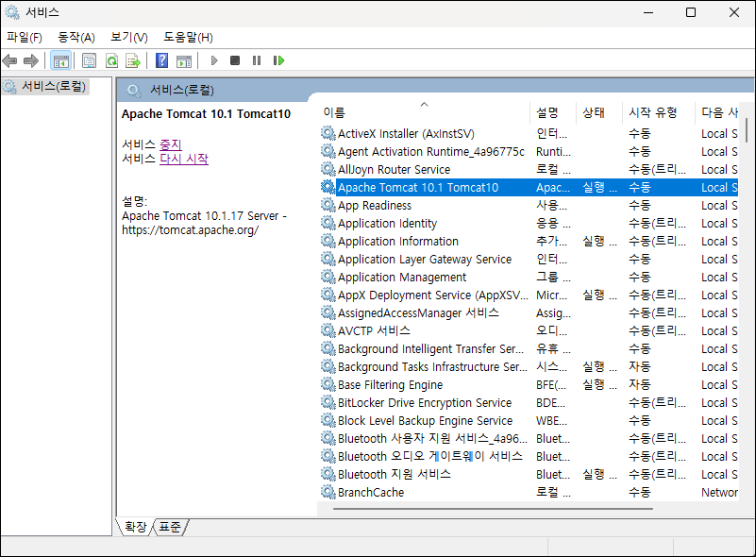Open the 동작(A) menu
The height and width of the screenshot is (557, 756).
(76, 37)
